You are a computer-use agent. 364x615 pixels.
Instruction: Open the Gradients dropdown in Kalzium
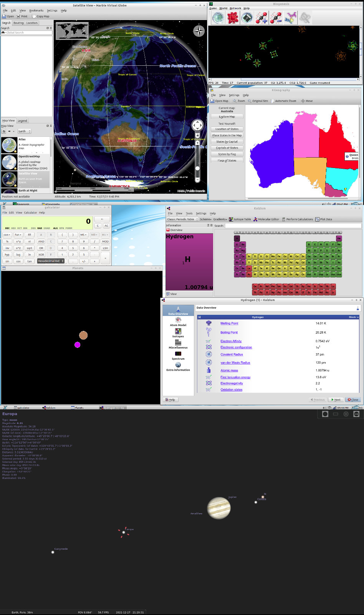pyautogui.click(x=220, y=219)
